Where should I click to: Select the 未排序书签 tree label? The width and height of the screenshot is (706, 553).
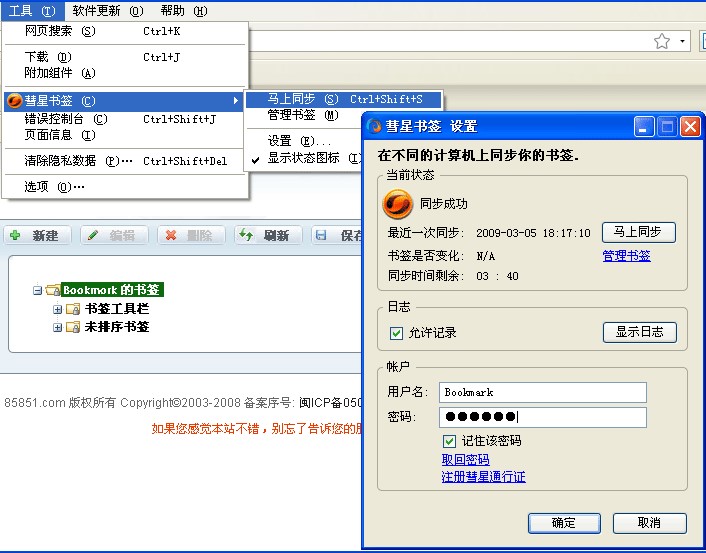point(117,327)
